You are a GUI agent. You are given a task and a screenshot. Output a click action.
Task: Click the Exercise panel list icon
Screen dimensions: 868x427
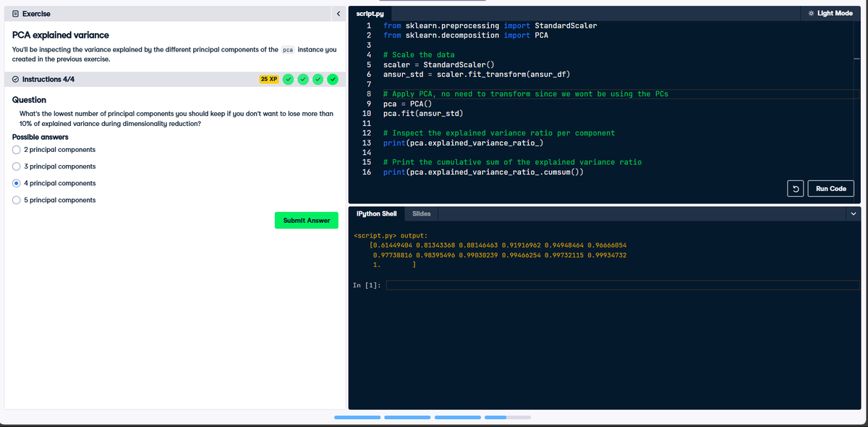click(x=17, y=14)
